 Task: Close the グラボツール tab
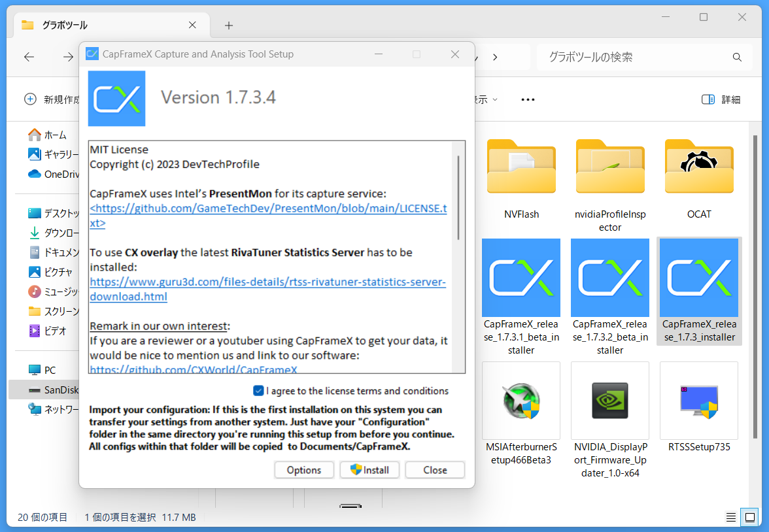pyautogui.click(x=192, y=25)
